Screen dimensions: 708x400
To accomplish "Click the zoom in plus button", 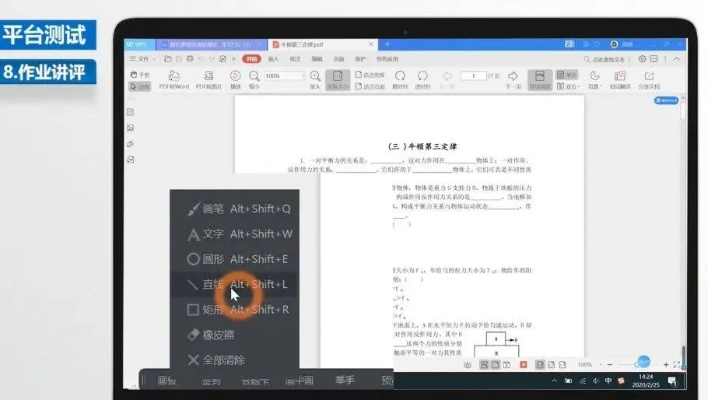I will point(664,365).
